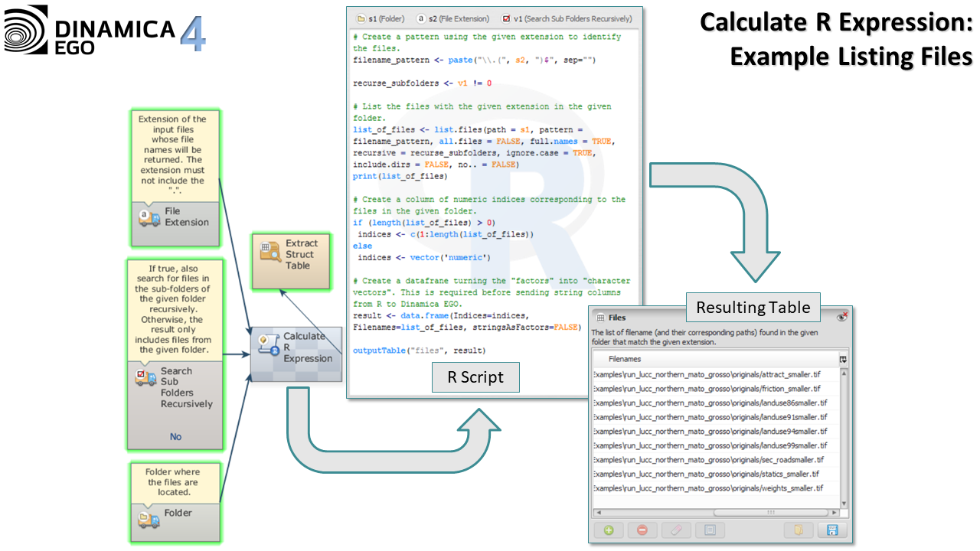Viewport: 980px width, 551px height.
Task: Click the eraser clear icon in Files panel
Action: 676,530
